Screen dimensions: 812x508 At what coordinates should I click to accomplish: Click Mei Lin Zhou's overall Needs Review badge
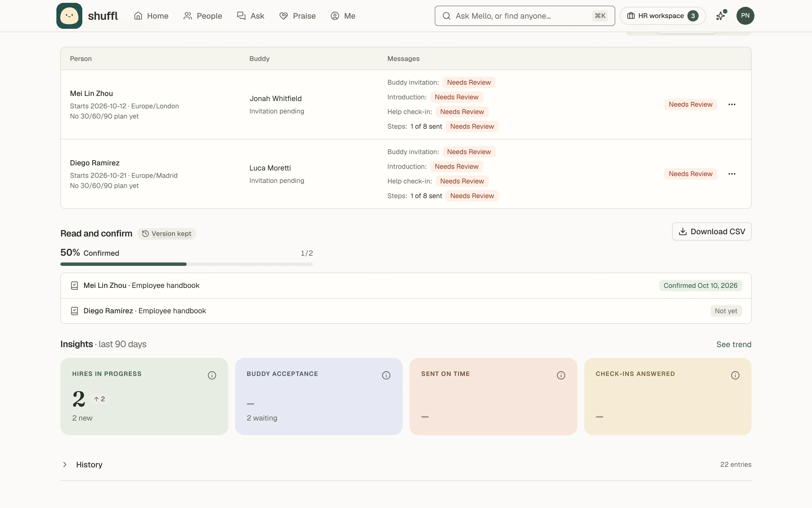click(x=690, y=104)
